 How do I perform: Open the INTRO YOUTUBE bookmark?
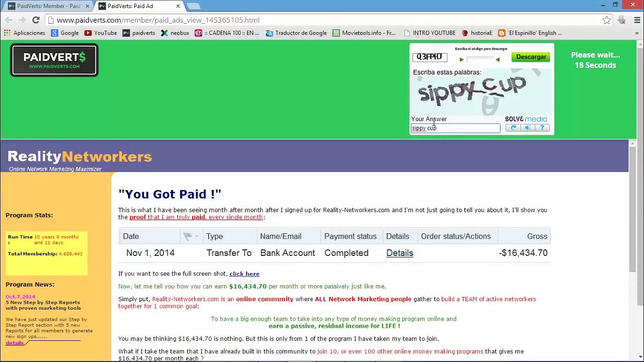click(x=429, y=33)
